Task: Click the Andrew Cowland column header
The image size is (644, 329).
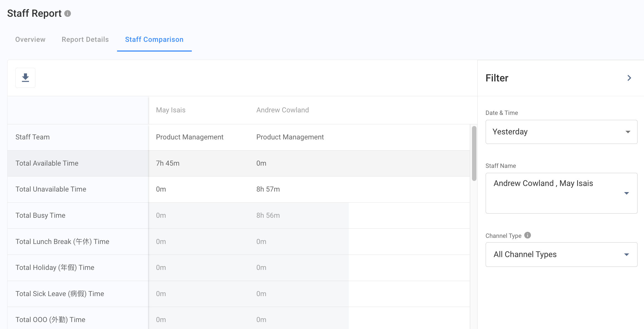Action: 282,110
